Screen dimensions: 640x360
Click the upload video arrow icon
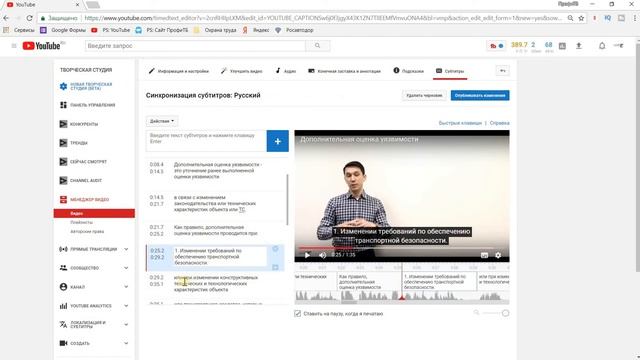pyautogui.click(x=578, y=46)
